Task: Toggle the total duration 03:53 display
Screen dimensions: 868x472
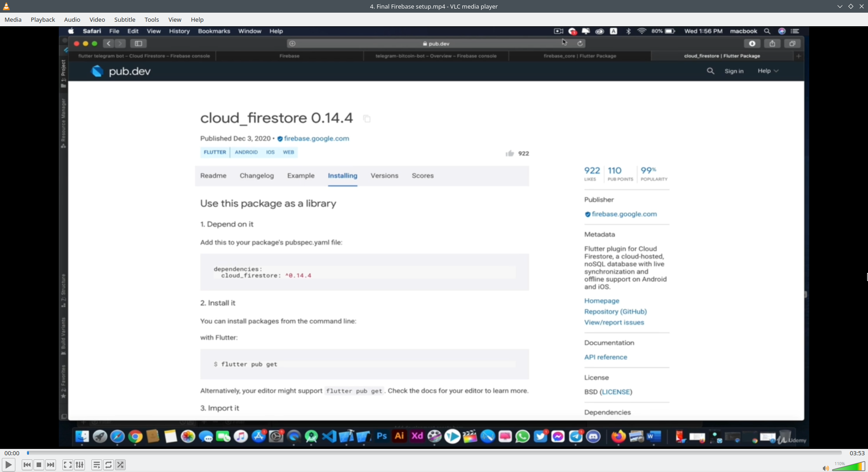Action: tap(857, 453)
